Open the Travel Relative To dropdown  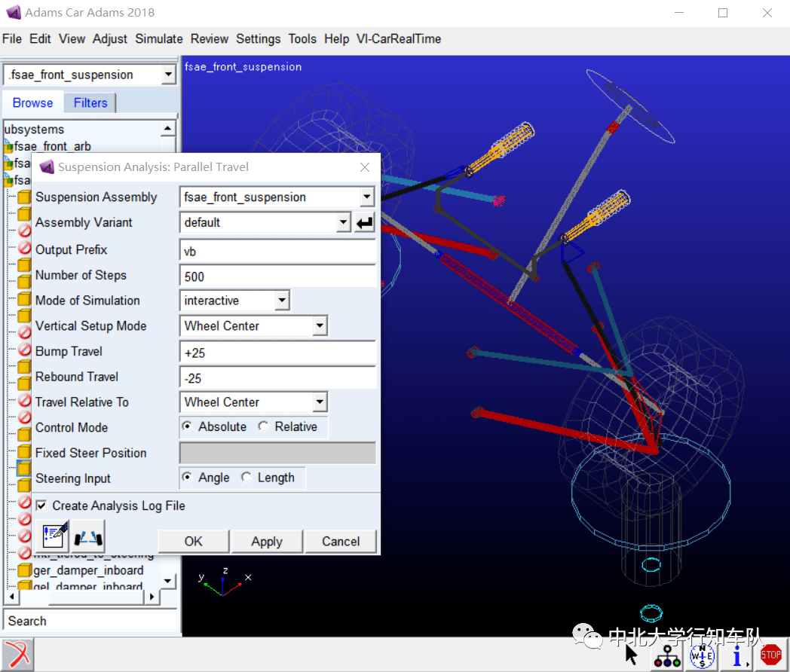(320, 402)
